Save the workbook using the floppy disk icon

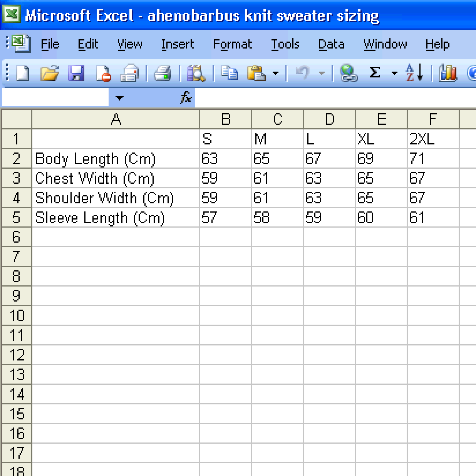[x=76, y=73]
